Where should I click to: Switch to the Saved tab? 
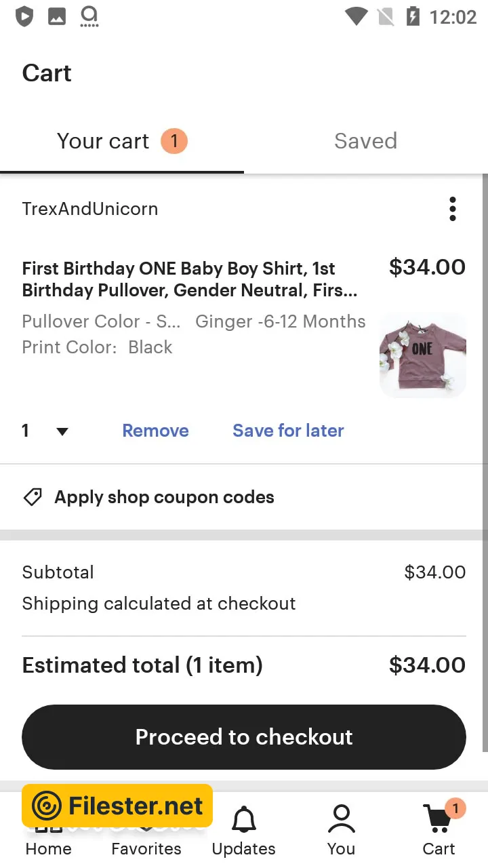365,141
